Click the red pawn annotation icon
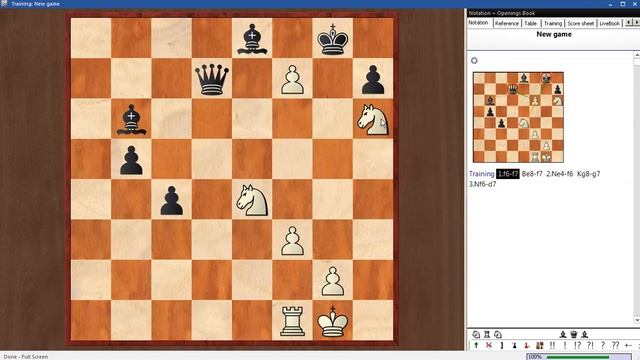 [527, 345]
